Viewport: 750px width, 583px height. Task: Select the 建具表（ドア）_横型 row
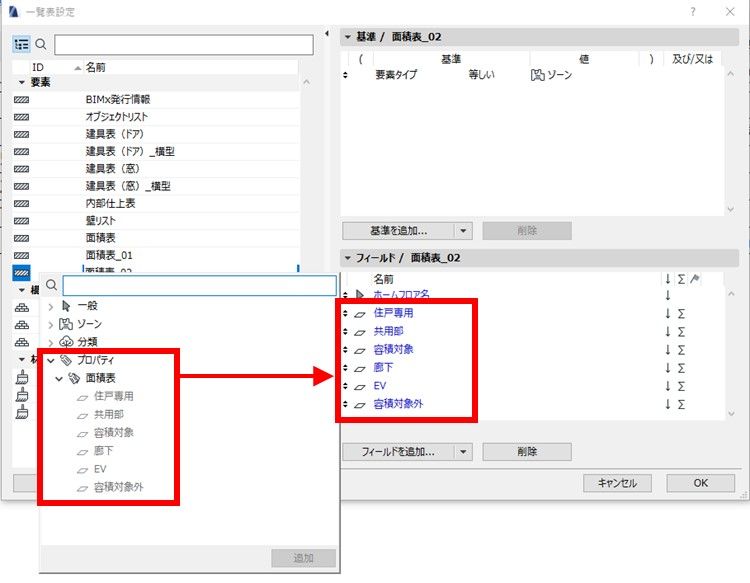pos(156,152)
